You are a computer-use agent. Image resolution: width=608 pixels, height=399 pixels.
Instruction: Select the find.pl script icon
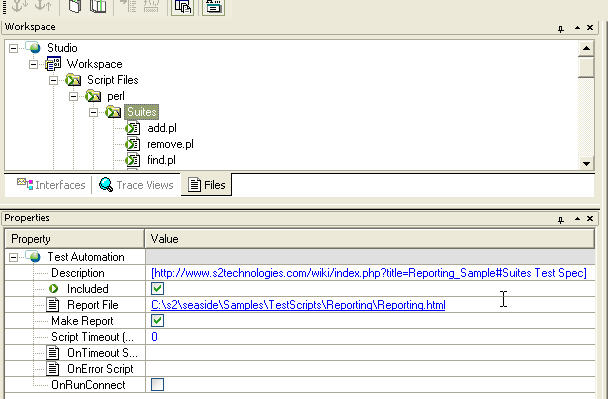(x=133, y=160)
